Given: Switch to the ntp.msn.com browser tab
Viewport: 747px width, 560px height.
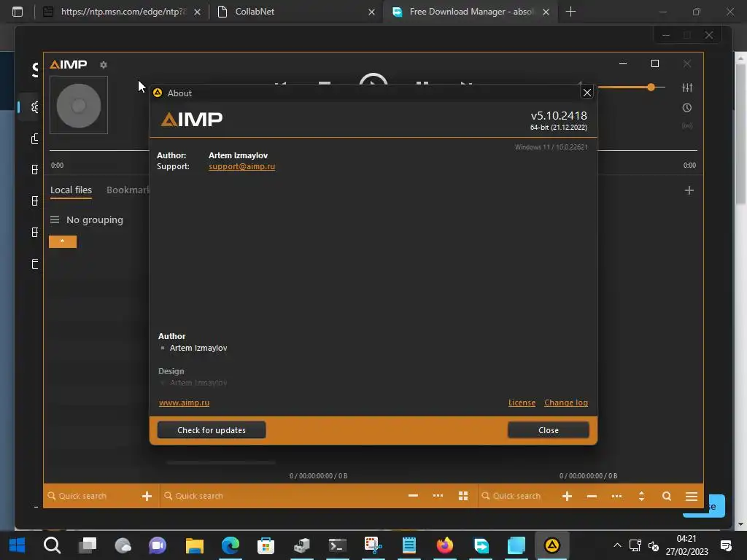Looking at the screenshot, I should coord(122,12).
